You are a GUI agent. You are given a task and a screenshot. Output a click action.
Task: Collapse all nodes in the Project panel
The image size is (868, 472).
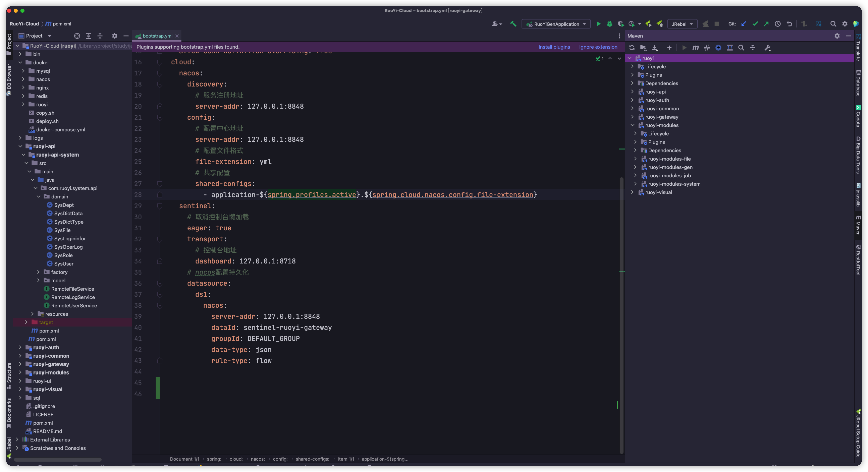(100, 36)
